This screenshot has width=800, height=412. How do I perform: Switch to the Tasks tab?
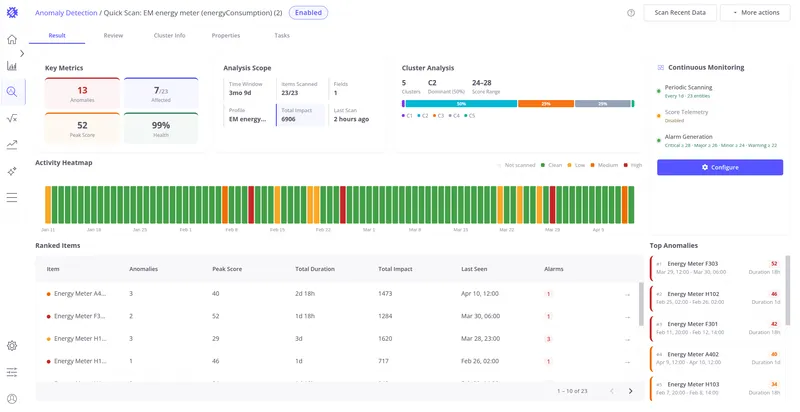(282, 36)
